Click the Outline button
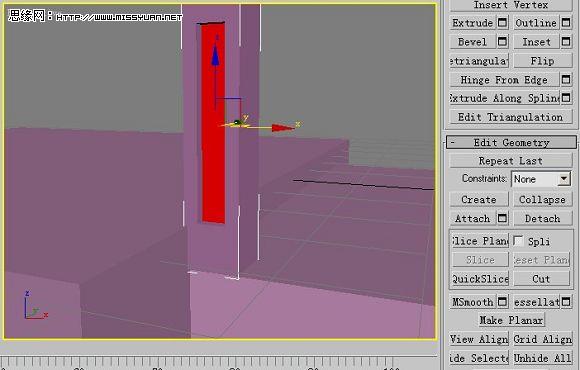This screenshot has width=580, height=370. pos(537,23)
